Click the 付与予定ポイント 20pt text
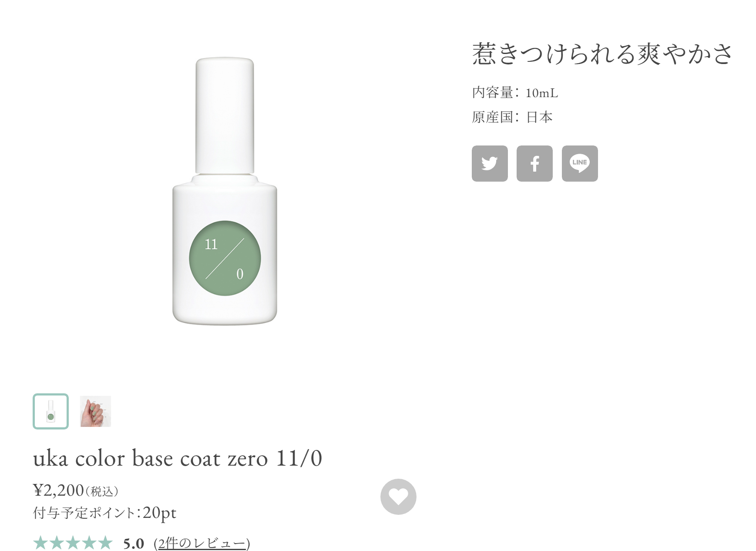 (x=104, y=513)
